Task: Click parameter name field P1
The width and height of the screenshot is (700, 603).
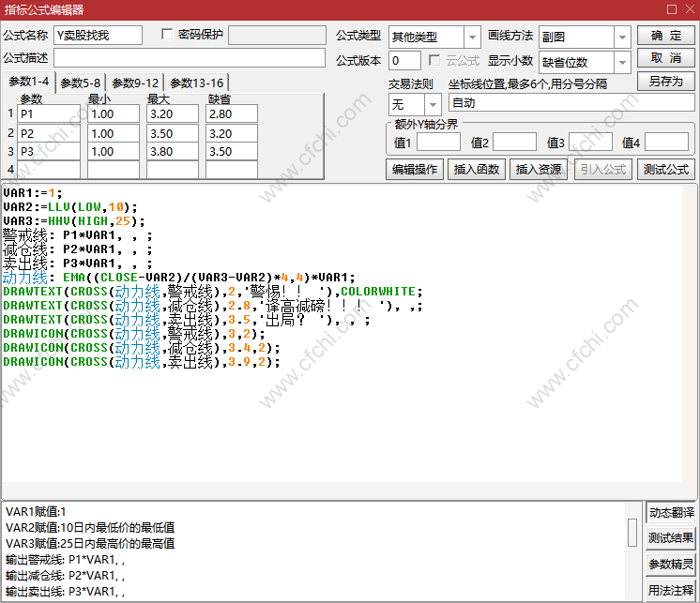Action: pyautogui.click(x=49, y=114)
